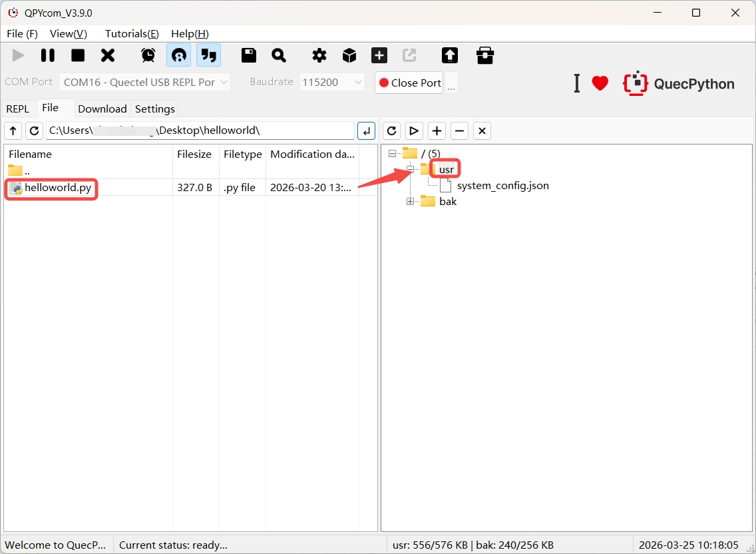
Task: Click the toolbox icon in toolbar
Action: point(485,55)
